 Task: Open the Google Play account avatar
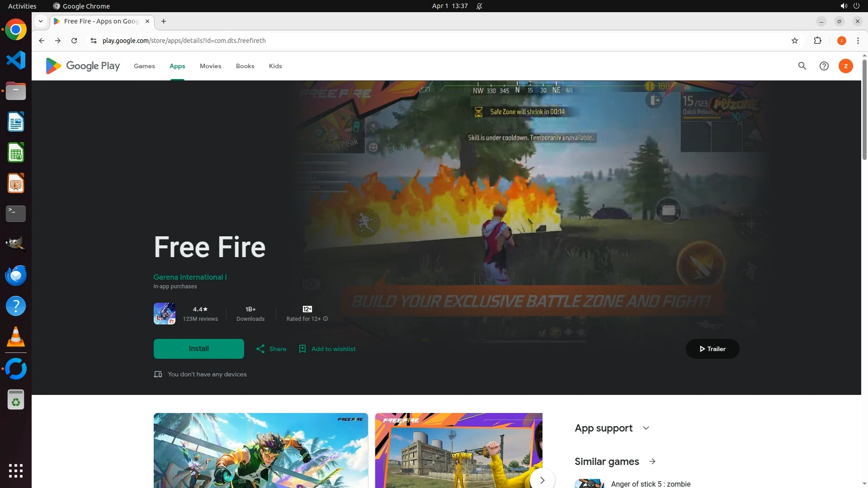coord(845,66)
